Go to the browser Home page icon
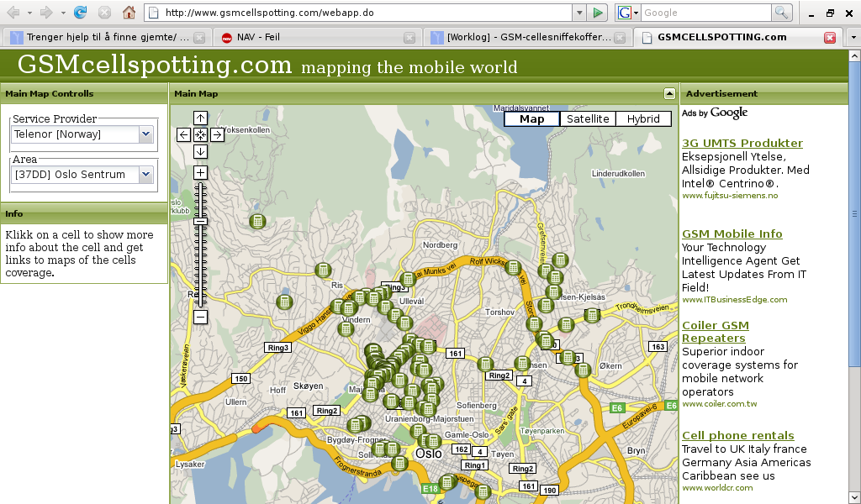This screenshot has height=504, width=861. click(129, 12)
